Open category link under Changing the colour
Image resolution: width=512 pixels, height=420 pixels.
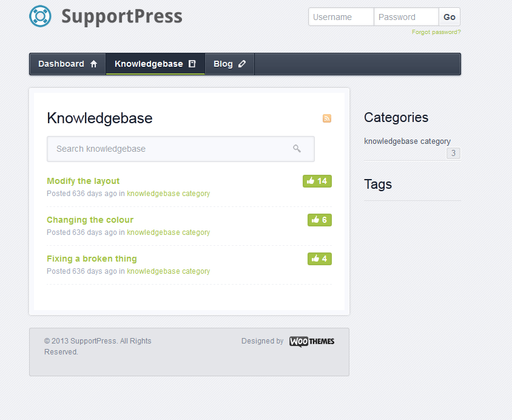169,232
